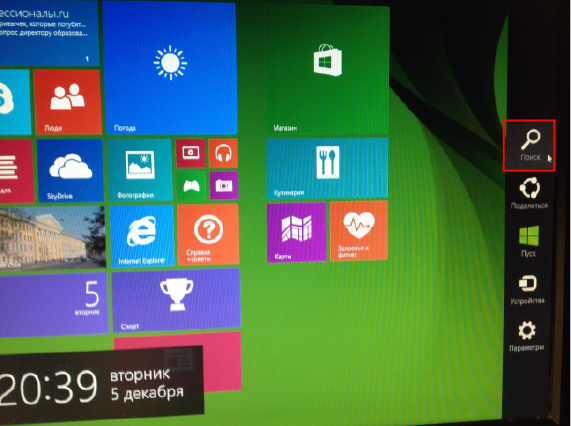Screen dimensions: 571x426
Task: Open the small Xbox games tile
Action: click(191, 186)
